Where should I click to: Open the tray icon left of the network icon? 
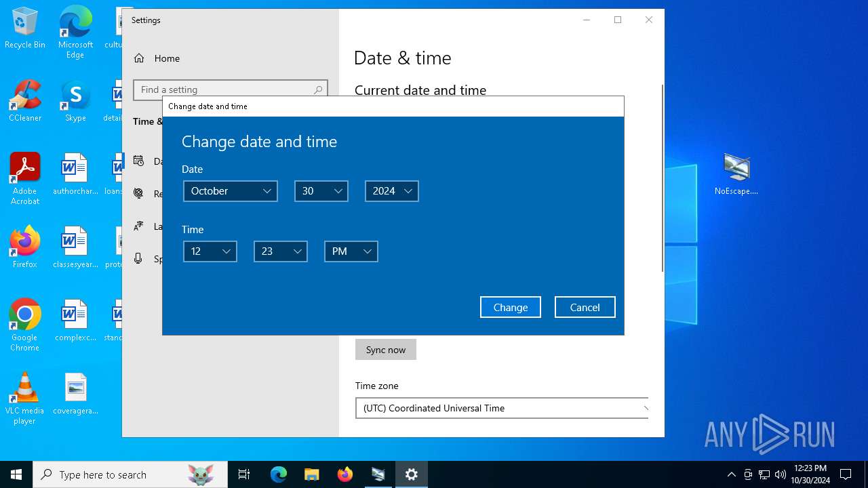click(x=748, y=474)
